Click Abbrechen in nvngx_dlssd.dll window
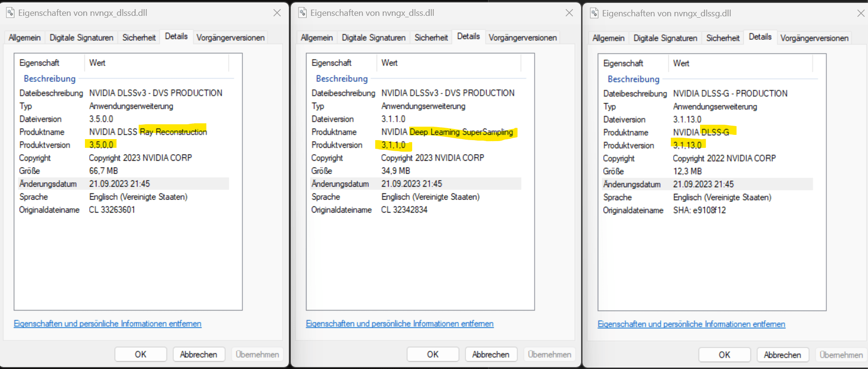This screenshot has height=369, width=868. (x=199, y=354)
